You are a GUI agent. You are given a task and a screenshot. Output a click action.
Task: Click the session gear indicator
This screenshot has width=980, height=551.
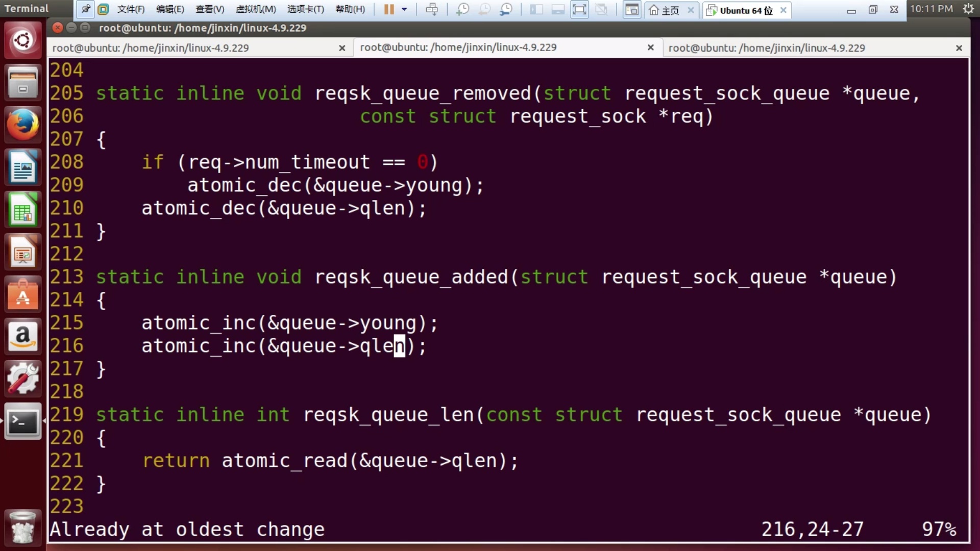point(968,9)
